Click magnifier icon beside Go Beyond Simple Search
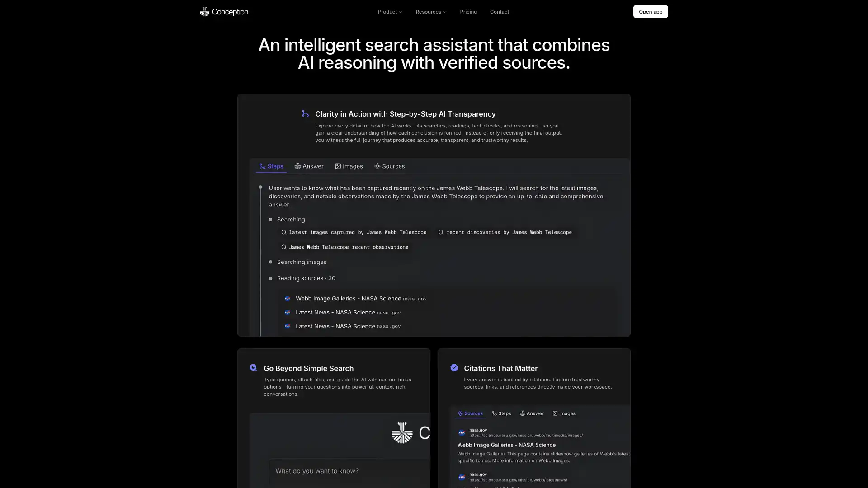The height and width of the screenshot is (488, 868). coord(254,368)
